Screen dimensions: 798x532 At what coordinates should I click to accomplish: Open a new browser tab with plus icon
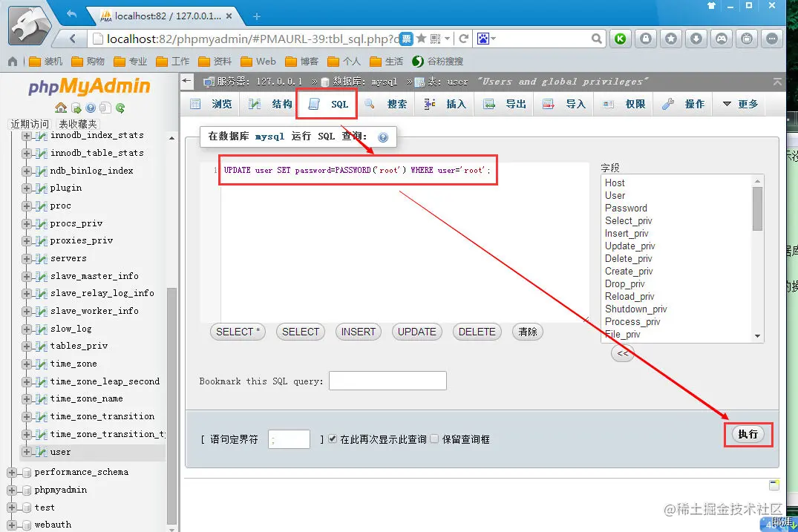coord(257,16)
